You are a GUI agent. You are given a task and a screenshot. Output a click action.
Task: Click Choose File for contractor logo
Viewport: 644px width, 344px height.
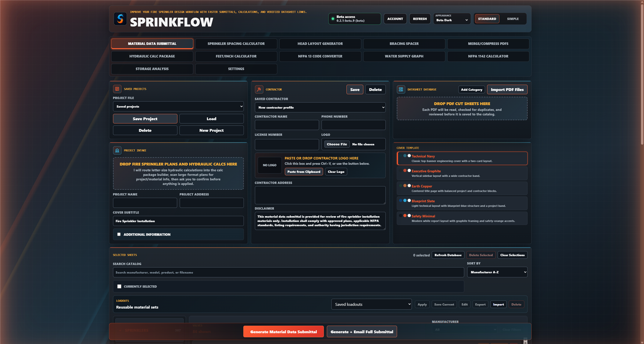coord(337,144)
